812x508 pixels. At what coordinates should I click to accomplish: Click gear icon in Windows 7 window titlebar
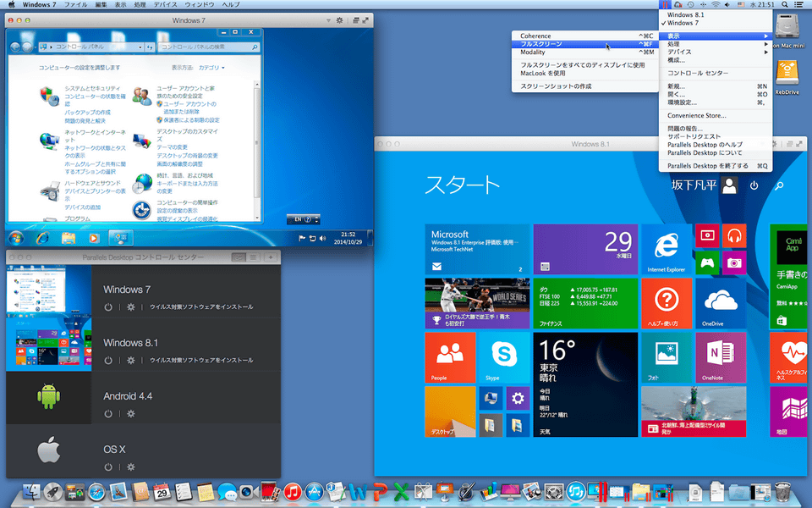pos(340,20)
